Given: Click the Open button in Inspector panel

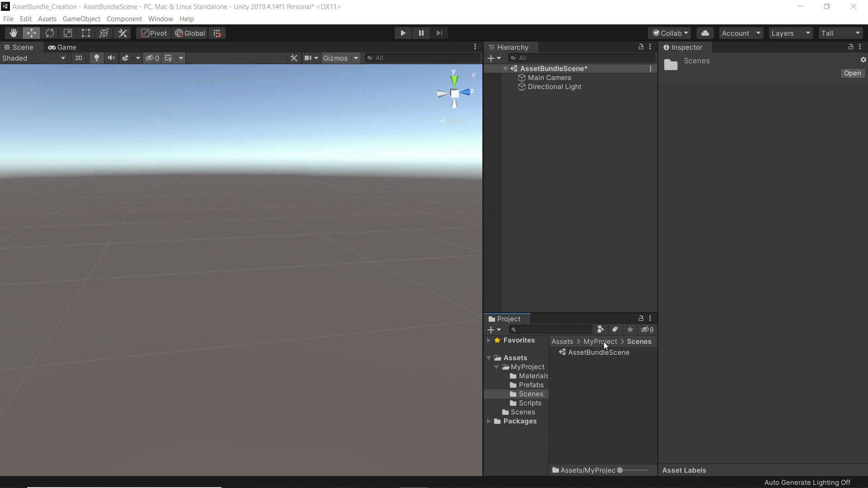Looking at the screenshot, I should click(853, 73).
